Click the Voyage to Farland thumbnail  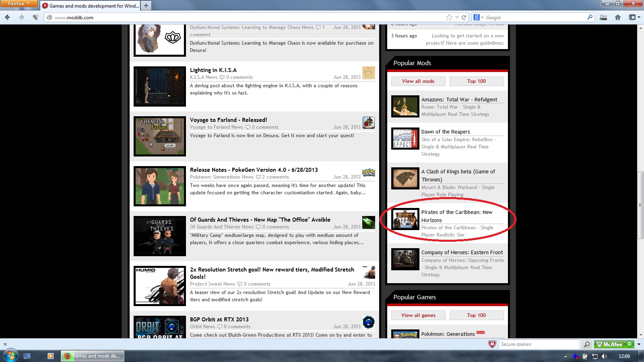pyautogui.click(x=160, y=136)
